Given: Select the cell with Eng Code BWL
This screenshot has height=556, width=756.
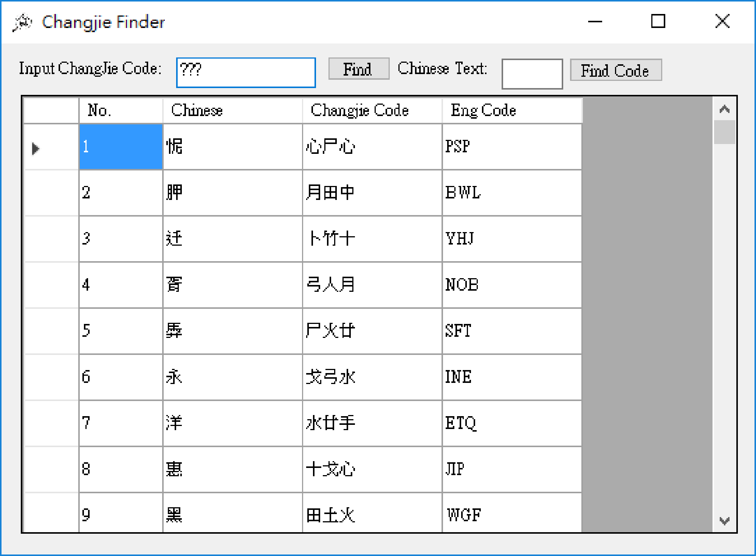Looking at the screenshot, I should (x=512, y=193).
